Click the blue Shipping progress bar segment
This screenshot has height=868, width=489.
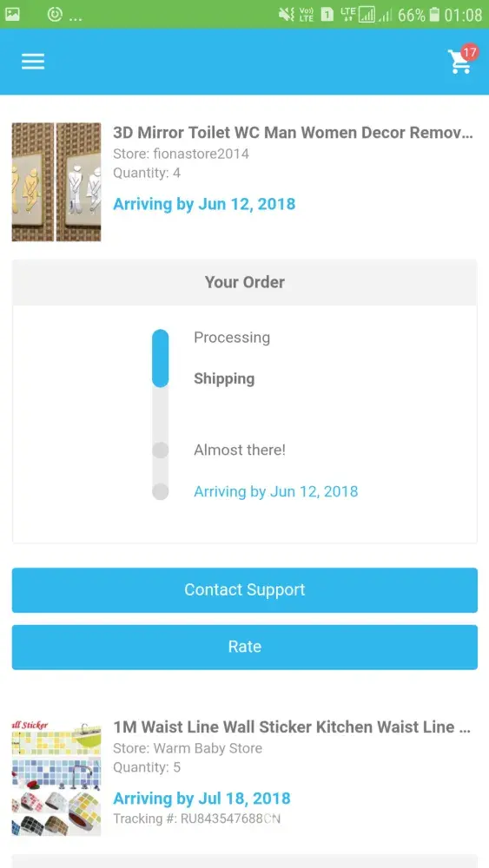tap(160, 358)
